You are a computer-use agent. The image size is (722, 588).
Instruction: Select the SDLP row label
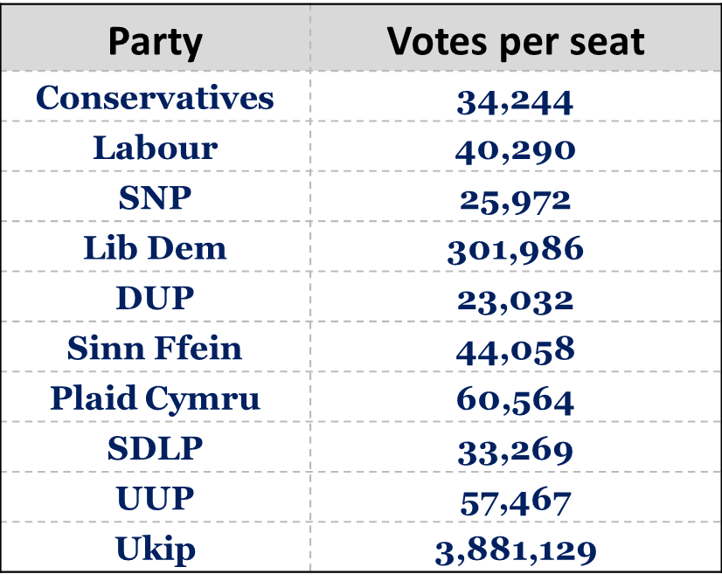[x=155, y=449]
